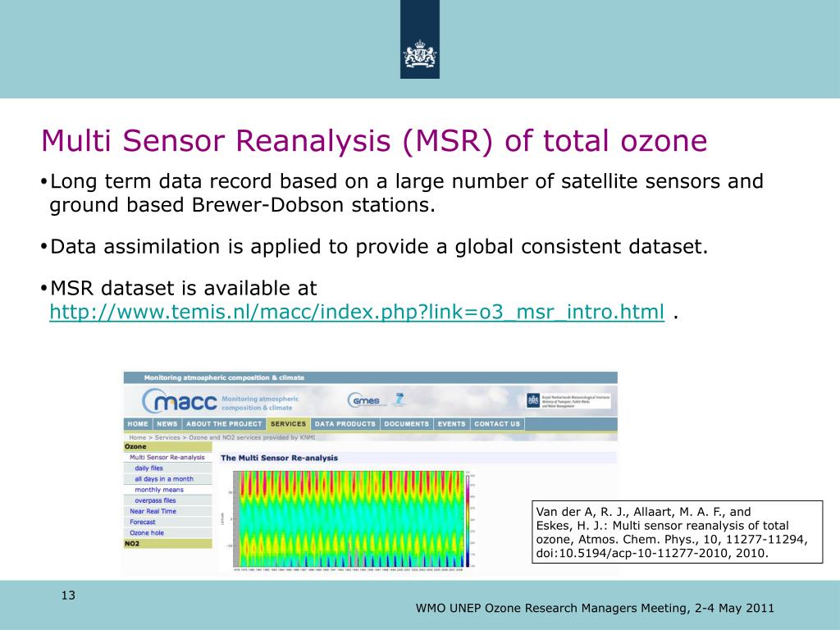Click the Dutch government coat of arms logo

pos(420,53)
